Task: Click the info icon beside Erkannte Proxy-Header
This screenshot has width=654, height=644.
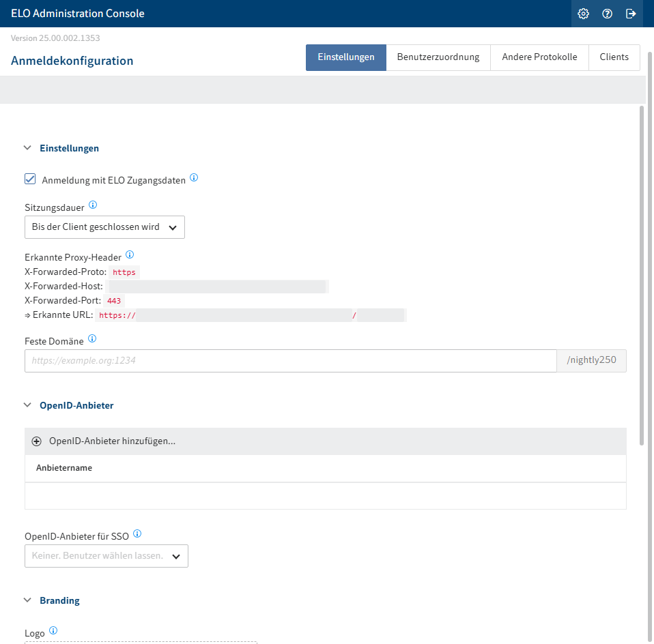Action: click(x=130, y=254)
